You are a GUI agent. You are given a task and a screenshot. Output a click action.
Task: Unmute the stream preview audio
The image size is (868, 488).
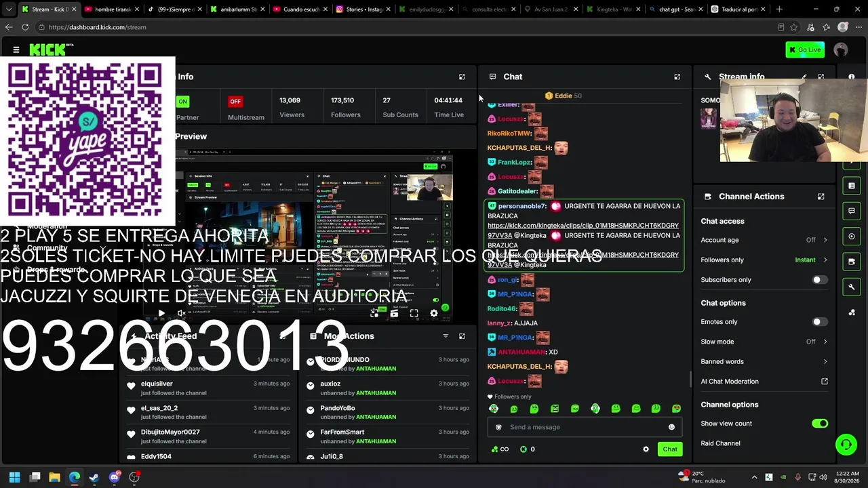tap(181, 313)
